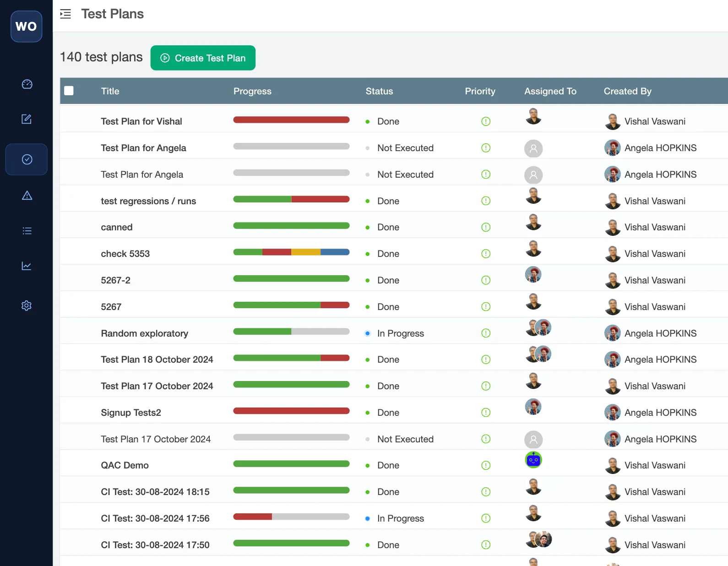Click assignee avatar for row 5267-2
Screen dimensions: 728x566
pyautogui.click(x=533, y=274)
